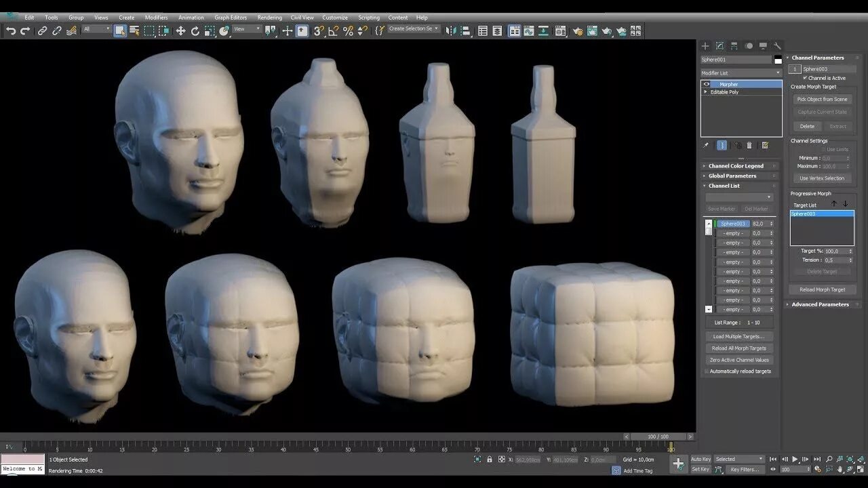Click the Percent Snap toggle icon

click(348, 30)
